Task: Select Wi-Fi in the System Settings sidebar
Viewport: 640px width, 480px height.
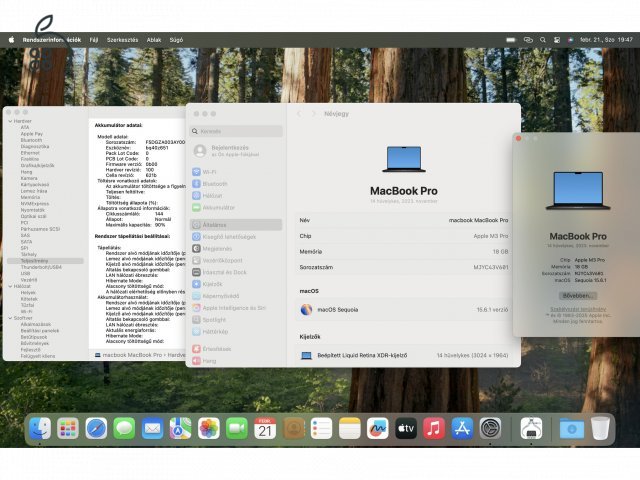Action: tap(236, 172)
